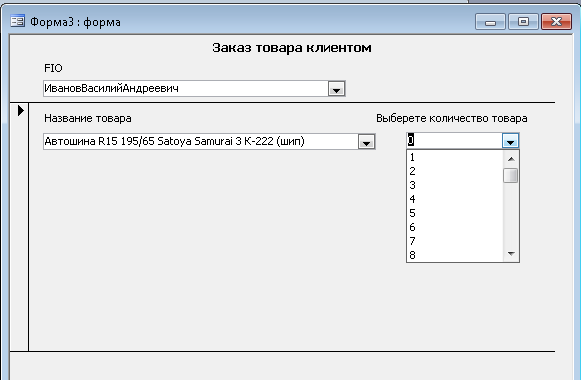Maximize the Форма3 window
Image resolution: width=581 pixels, height=380 pixels.
click(523, 22)
